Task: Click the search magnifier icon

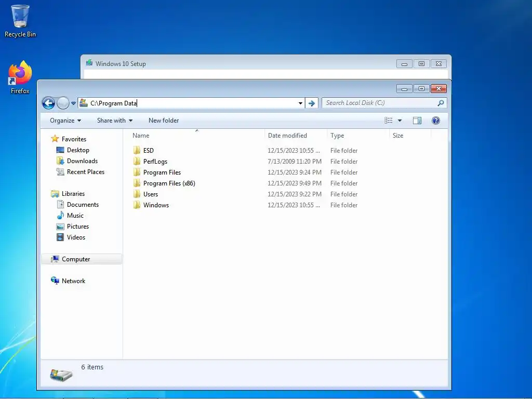Action: tap(441, 103)
